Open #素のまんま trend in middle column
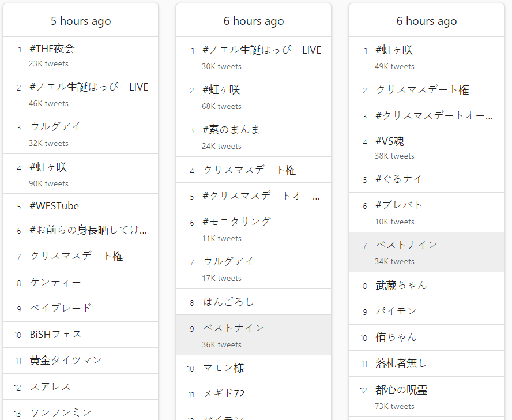The width and height of the screenshot is (512, 420). click(x=231, y=129)
